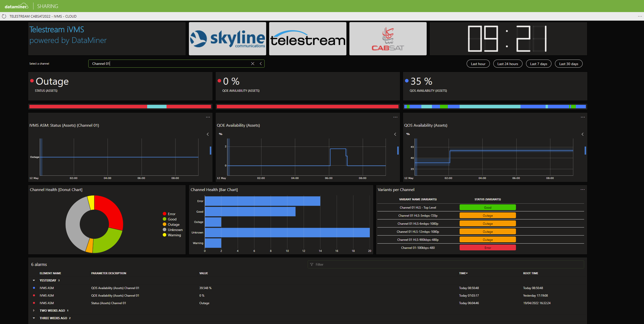The height and width of the screenshot is (324, 644).
Task: Click the filter funnel icon
Action: point(312,264)
